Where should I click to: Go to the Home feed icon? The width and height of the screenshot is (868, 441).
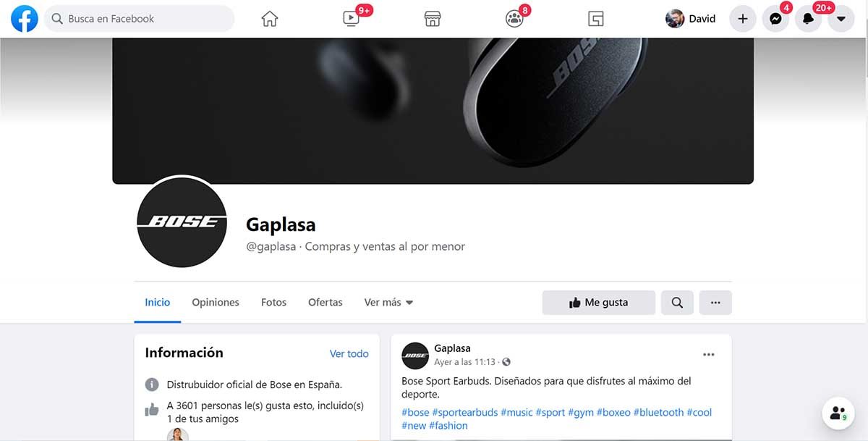(270, 19)
